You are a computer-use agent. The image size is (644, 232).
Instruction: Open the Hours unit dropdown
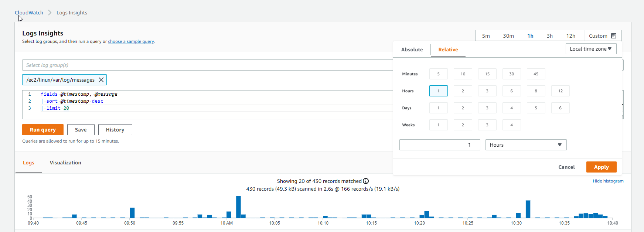pyautogui.click(x=525, y=145)
